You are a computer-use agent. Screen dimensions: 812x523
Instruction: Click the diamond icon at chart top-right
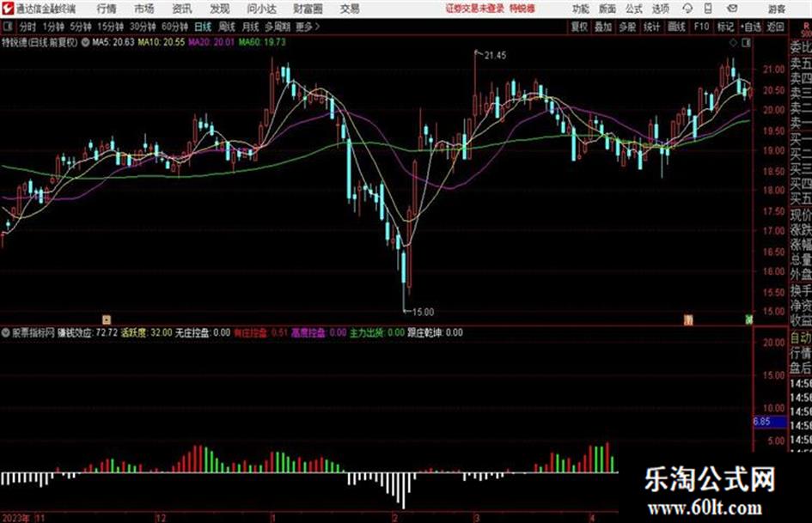pyautogui.click(x=733, y=43)
